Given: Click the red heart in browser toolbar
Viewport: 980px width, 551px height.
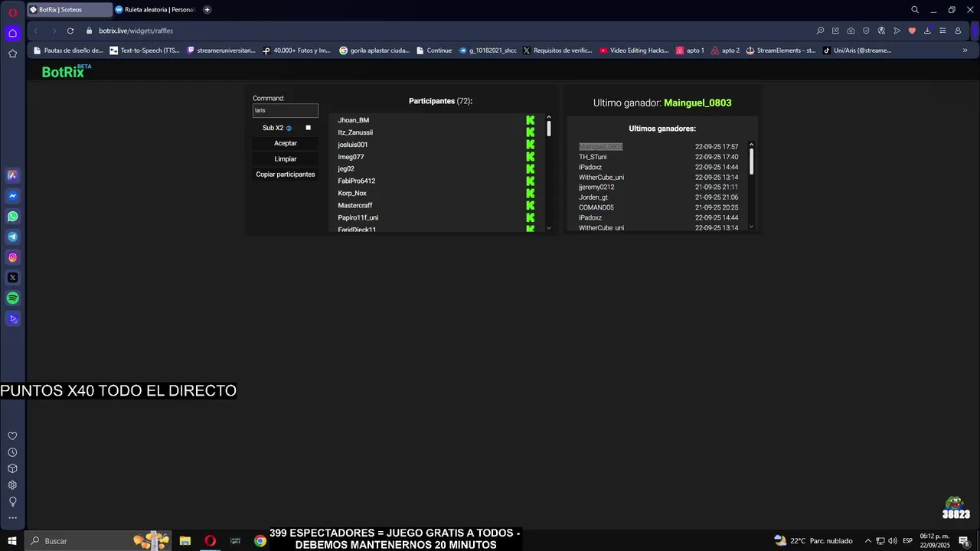Looking at the screenshot, I should coord(912,31).
